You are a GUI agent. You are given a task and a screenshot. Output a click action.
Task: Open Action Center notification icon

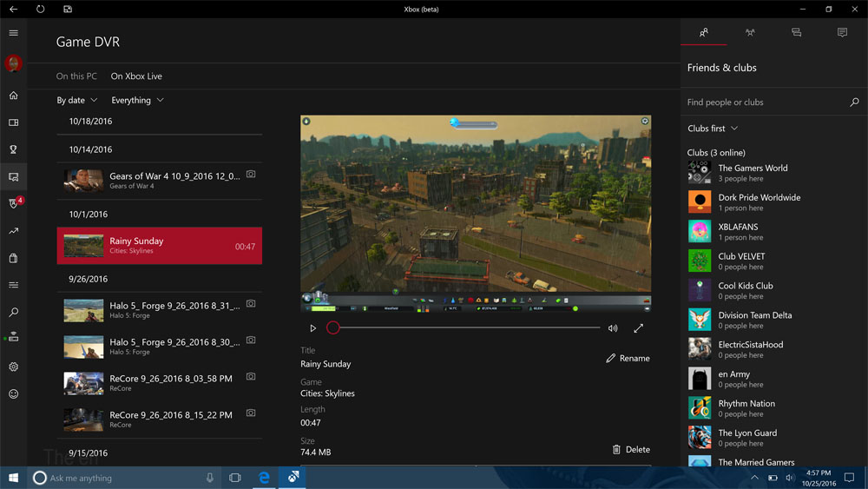pos(849,478)
